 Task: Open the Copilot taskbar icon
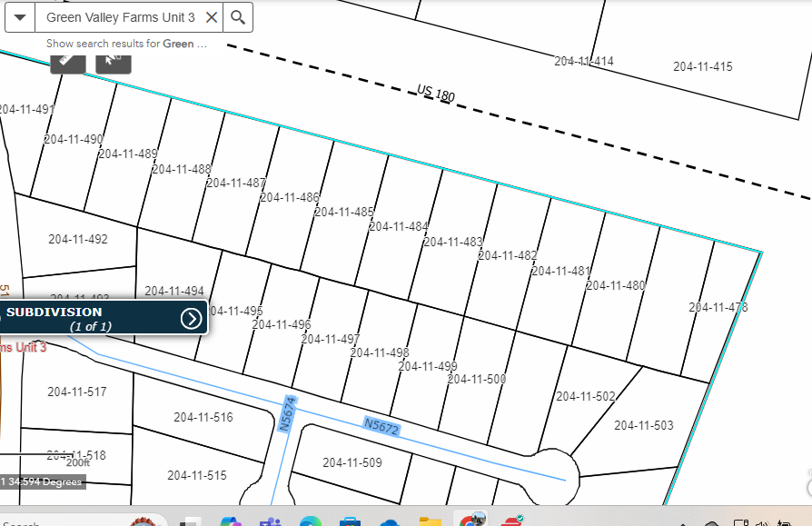(x=231, y=521)
